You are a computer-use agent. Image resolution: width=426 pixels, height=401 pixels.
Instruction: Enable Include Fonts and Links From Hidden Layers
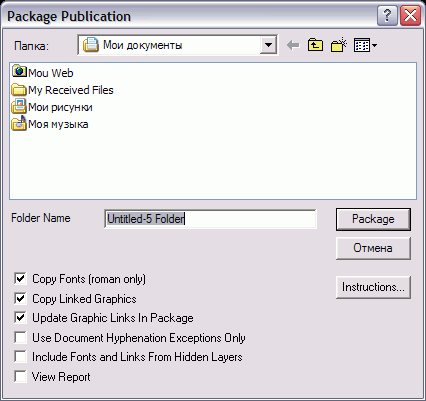tap(20, 357)
